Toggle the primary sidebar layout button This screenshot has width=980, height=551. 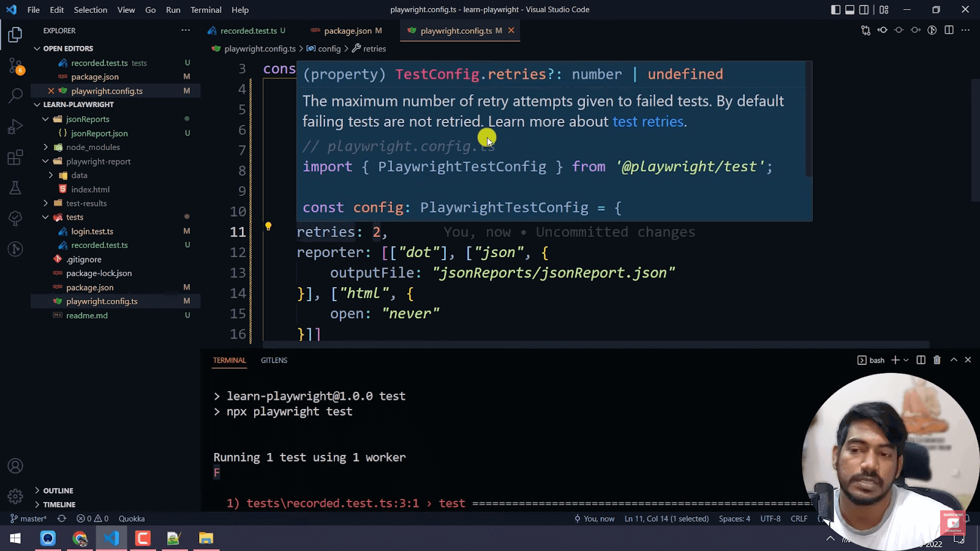[x=835, y=10]
